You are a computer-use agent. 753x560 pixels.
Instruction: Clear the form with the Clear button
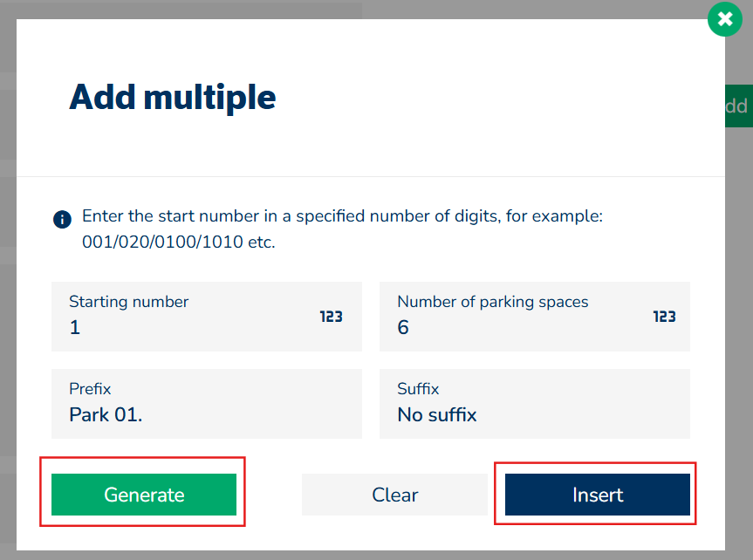(394, 495)
